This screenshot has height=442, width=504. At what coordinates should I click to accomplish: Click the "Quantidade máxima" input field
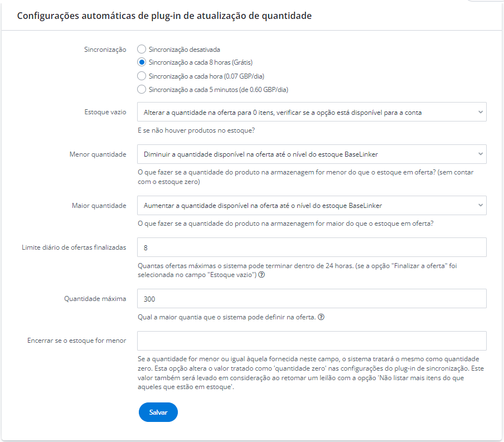coord(312,299)
